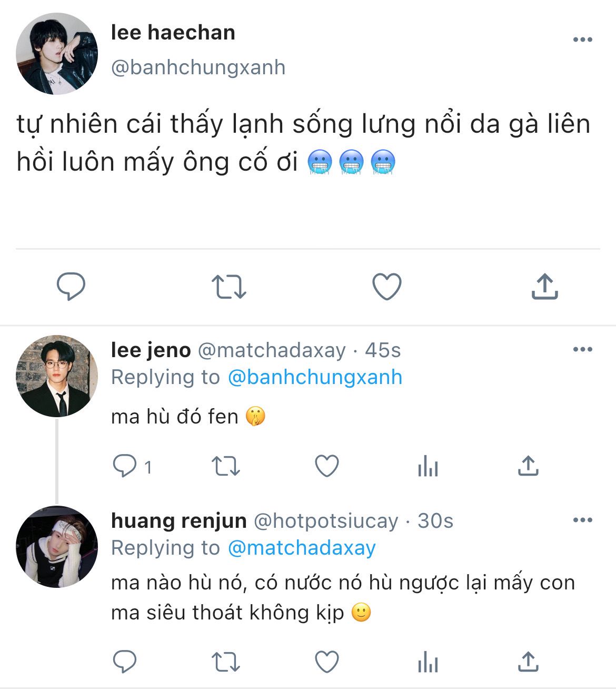Retweet lee haechan's main tweet
The image size is (616, 689).
(228, 287)
